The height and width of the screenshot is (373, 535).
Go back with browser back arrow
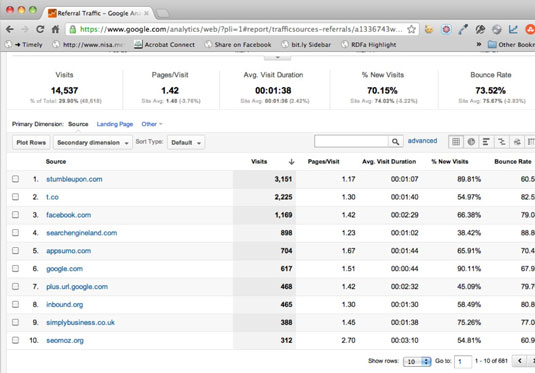point(10,29)
